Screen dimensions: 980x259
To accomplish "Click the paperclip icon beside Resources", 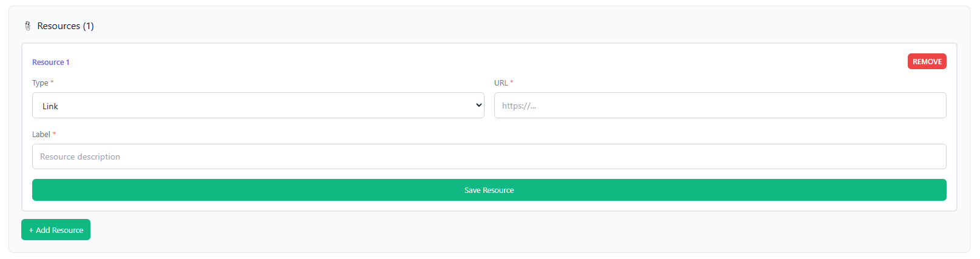I will [x=27, y=26].
